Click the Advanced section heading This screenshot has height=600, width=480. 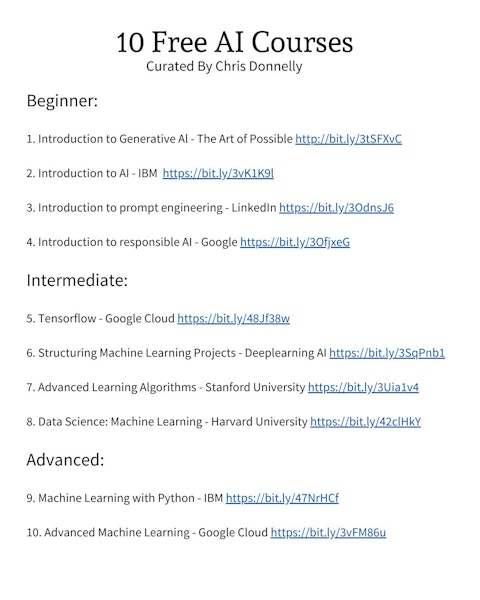coord(65,460)
